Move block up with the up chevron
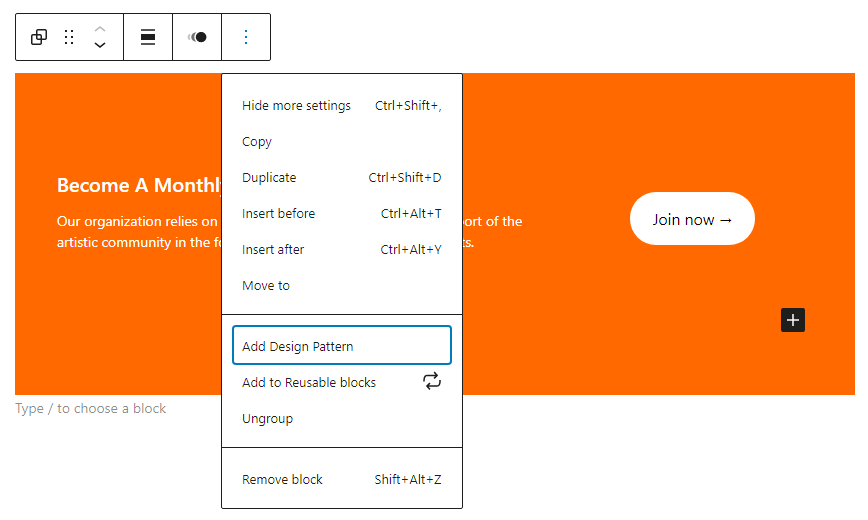 (x=100, y=29)
